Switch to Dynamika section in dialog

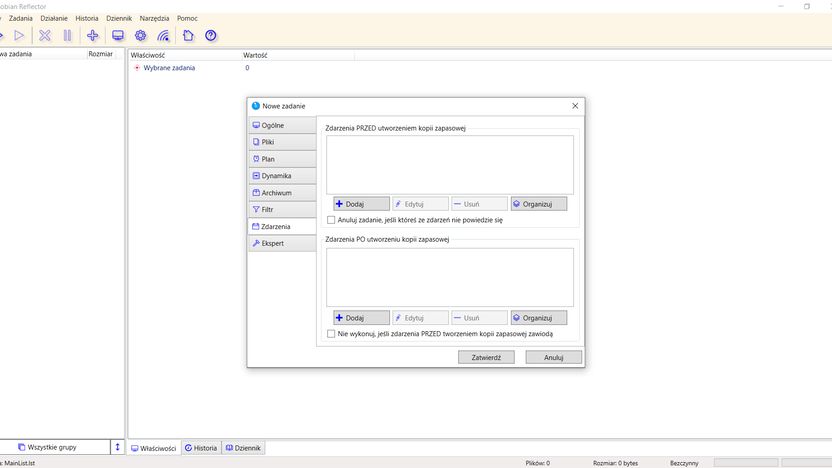(282, 176)
